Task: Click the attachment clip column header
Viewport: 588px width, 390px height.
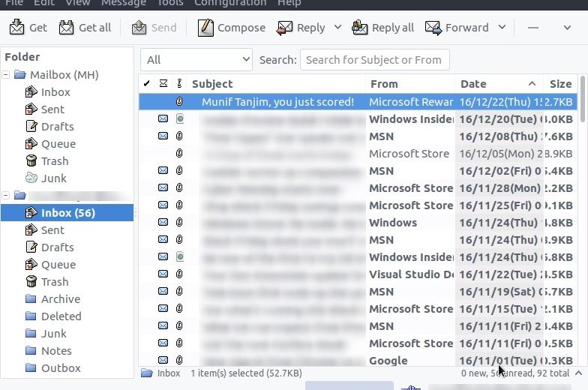Action: (179, 84)
